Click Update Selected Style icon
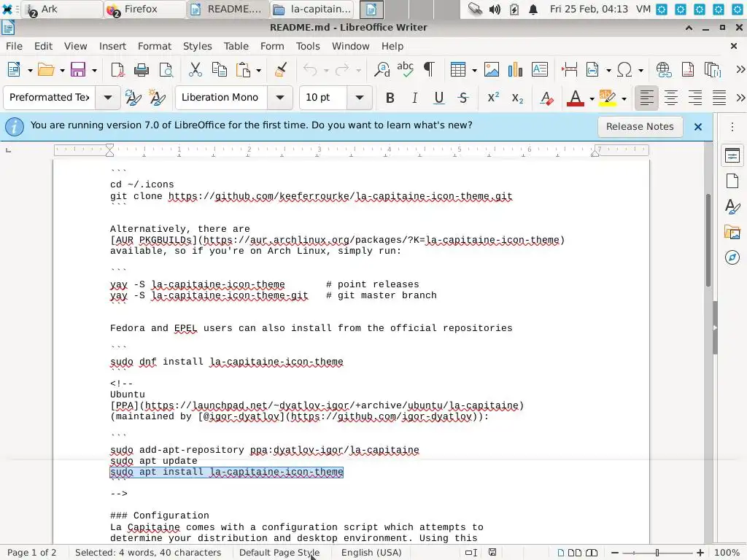747x560 pixels. (x=133, y=98)
